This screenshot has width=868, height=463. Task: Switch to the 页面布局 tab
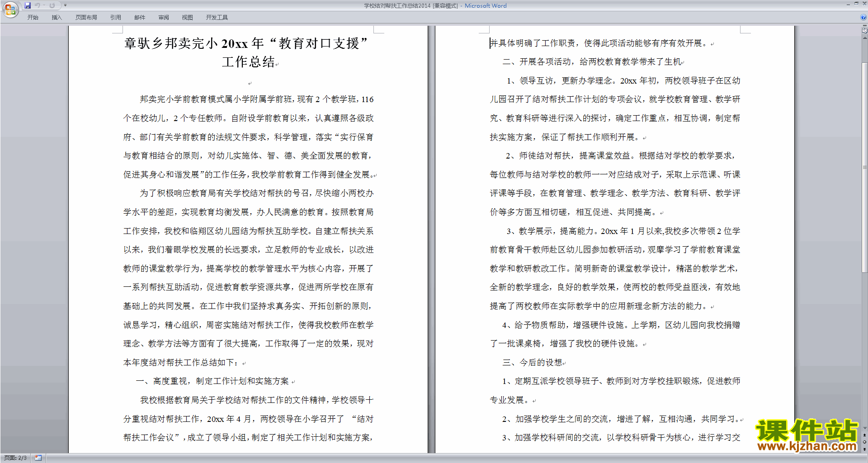click(x=86, y=18)
